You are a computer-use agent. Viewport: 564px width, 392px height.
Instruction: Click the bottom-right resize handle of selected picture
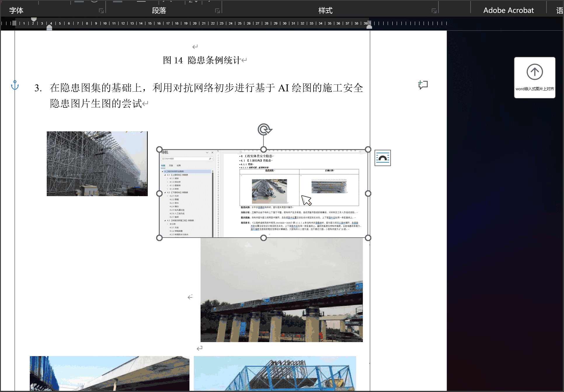pos(368,238)
